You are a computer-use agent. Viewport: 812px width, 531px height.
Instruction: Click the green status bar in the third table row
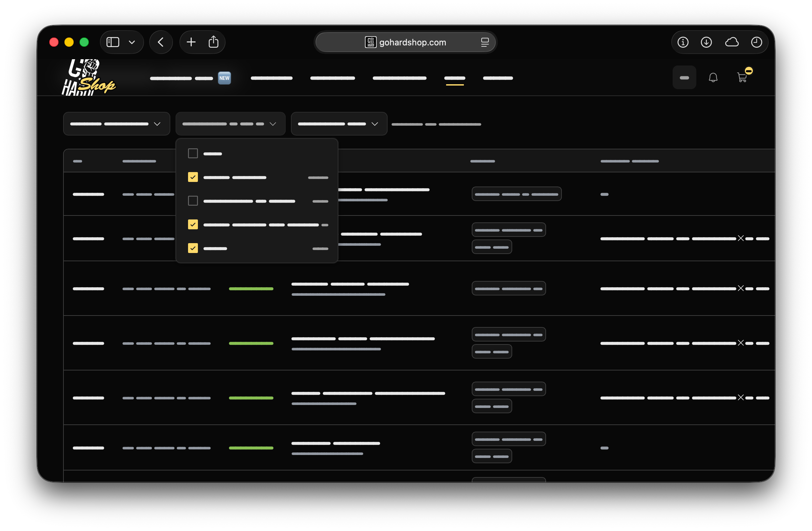tap(251, 289)
